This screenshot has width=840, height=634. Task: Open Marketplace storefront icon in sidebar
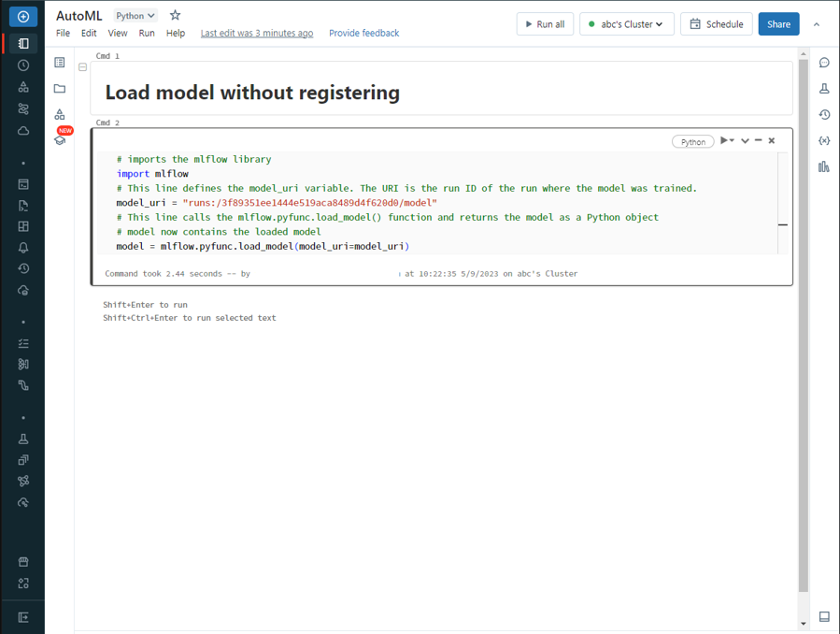click(23, 562)
